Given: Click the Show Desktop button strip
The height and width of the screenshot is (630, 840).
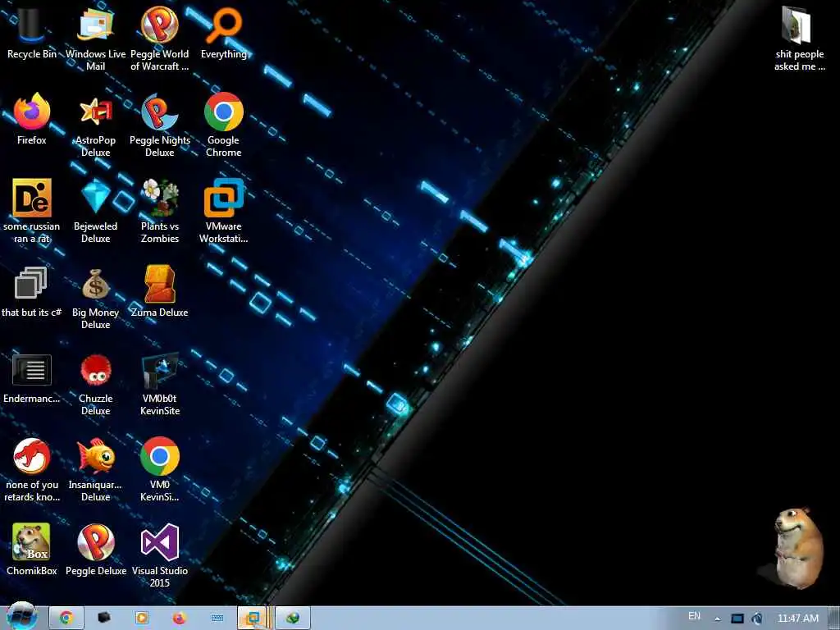Looking at the screenshot, I should [833, 619].
